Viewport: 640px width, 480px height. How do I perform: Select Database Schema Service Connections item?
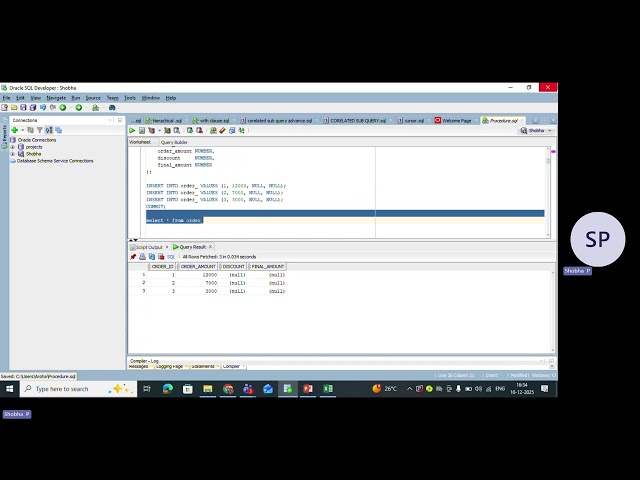click(x=55, y=161)
